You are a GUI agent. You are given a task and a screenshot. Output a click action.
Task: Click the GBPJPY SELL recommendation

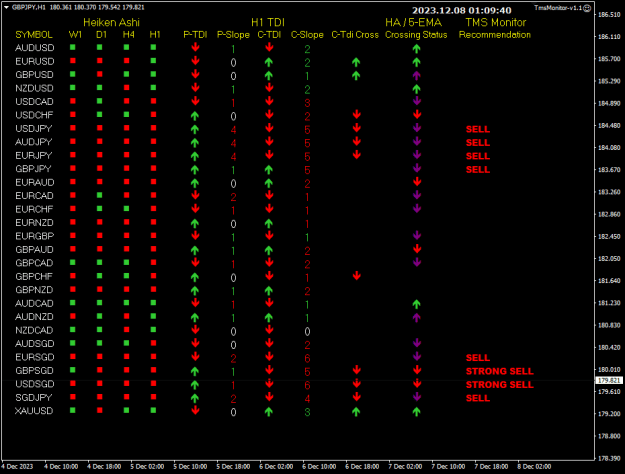pos(478,169)
